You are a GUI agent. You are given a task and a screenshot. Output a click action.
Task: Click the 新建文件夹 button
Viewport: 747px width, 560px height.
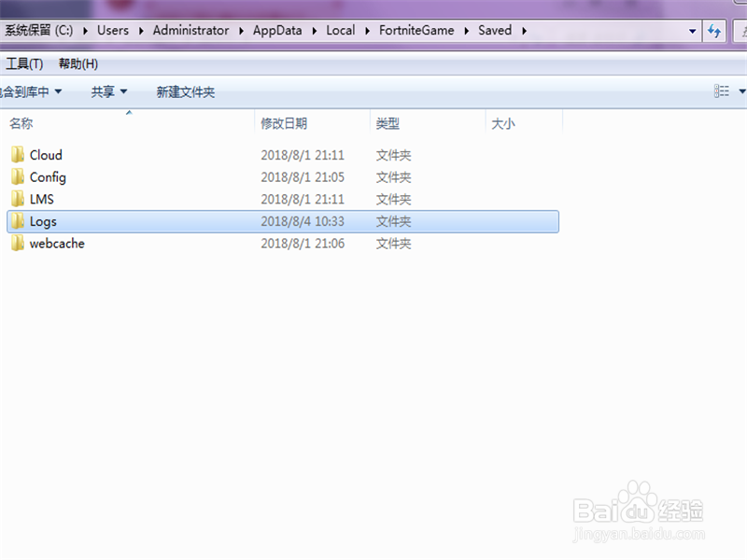click(186, 91)
